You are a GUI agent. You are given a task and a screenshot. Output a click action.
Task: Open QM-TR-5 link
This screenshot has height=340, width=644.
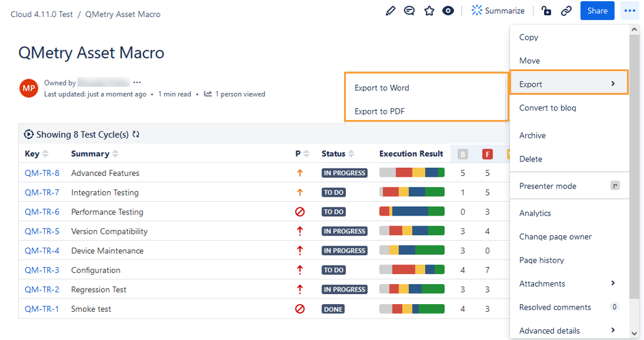(x=42, y=231)
